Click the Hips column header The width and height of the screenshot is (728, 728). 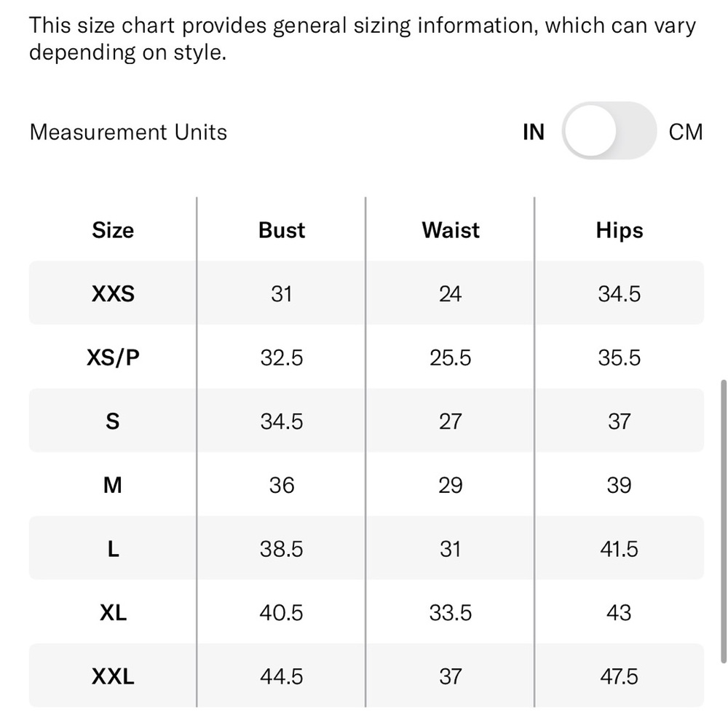coord(620,231)
